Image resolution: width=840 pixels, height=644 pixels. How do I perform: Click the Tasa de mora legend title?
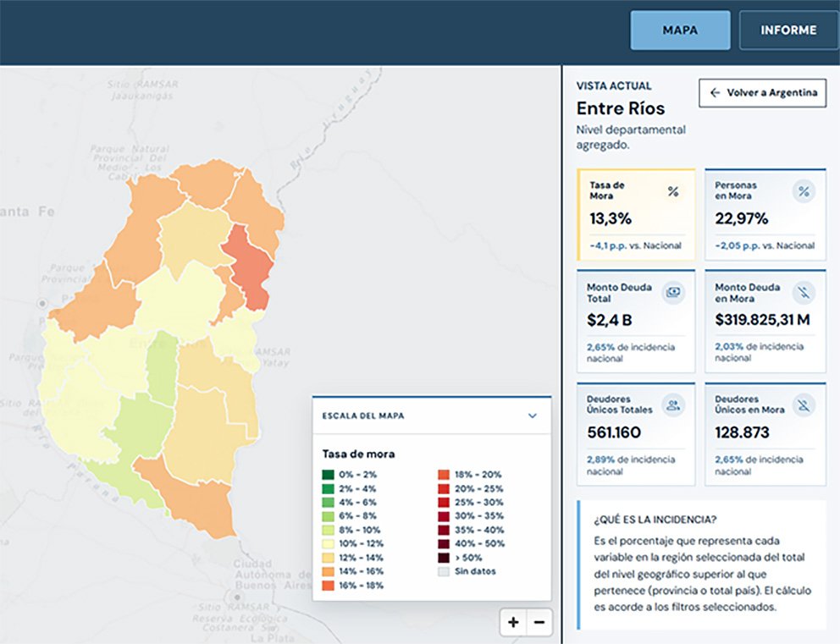point(358,454)
